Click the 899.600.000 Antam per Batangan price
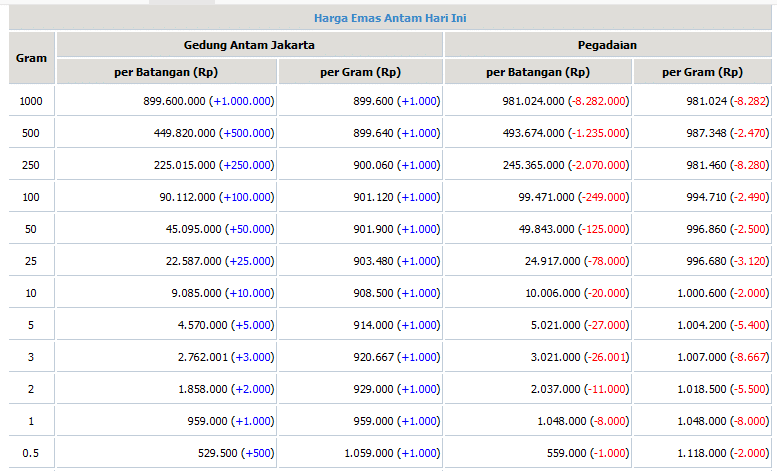777x471 pixels. click(174, 101)
